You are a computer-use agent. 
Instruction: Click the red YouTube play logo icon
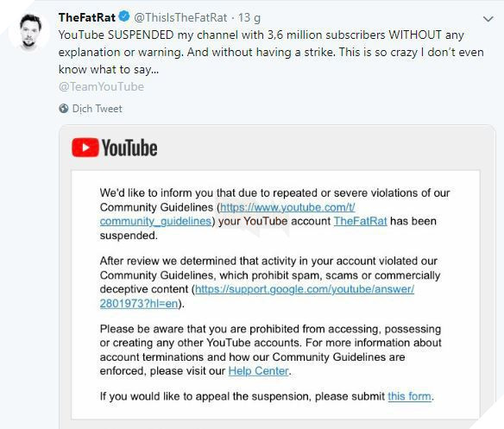(85, 148)
